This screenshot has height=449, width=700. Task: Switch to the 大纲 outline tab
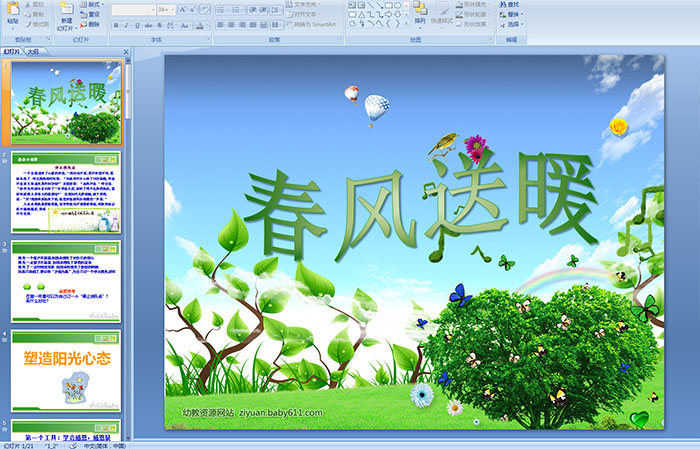tap(33, 52)
